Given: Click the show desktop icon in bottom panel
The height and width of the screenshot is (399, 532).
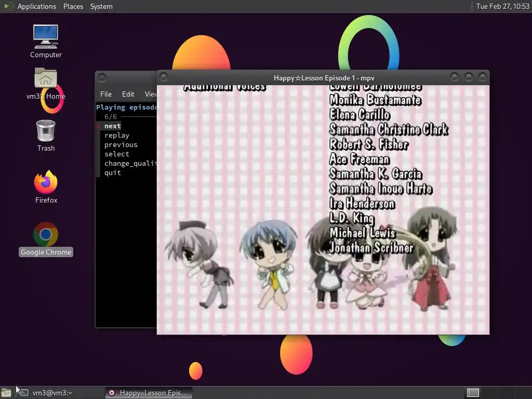Looking at the screenshot, I should pyautogui.click(x=6, y=393).
